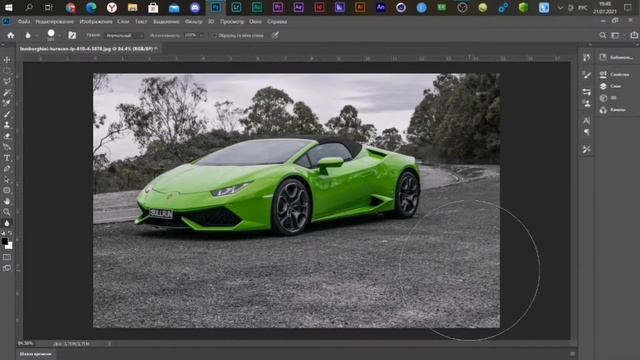The image size is (640, 360).
Task: Open the History panel icon
Action: pos(587,58)
